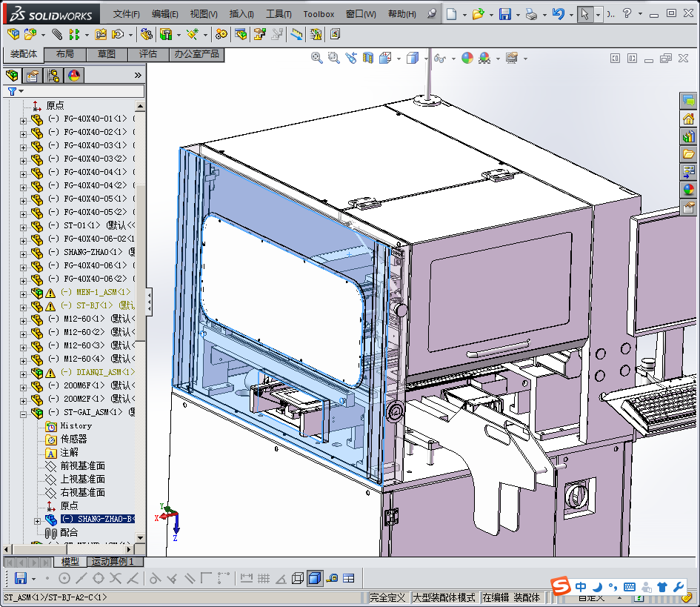The height and width of the screenshot is (607, 700).
Task: Switch to the 草图 tab
Action: 107,54
